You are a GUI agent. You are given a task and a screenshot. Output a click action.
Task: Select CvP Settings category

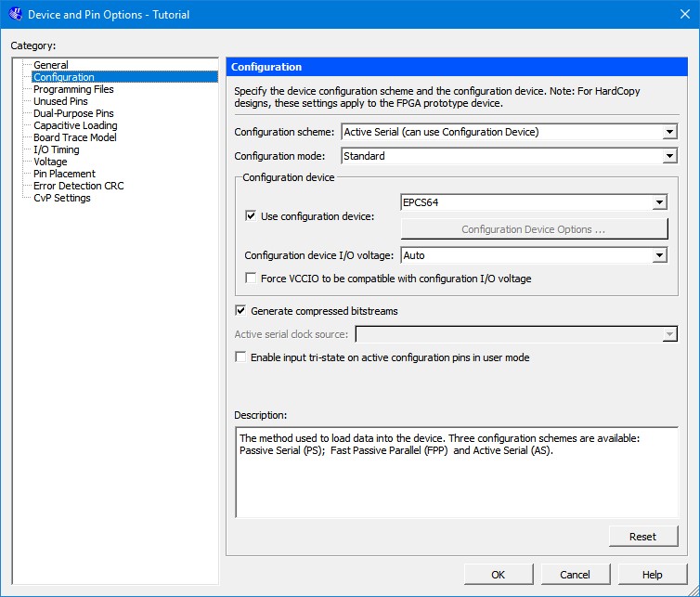pos(62,198)
